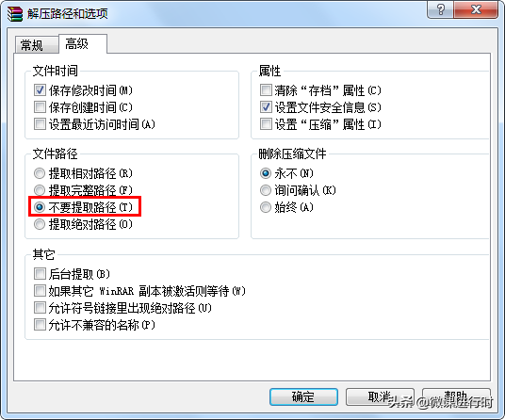Image resolution: width=505 pixels, height=420 pixels.
Task: Enable 保存创建时间 checkbox
Action: (40, 107)
